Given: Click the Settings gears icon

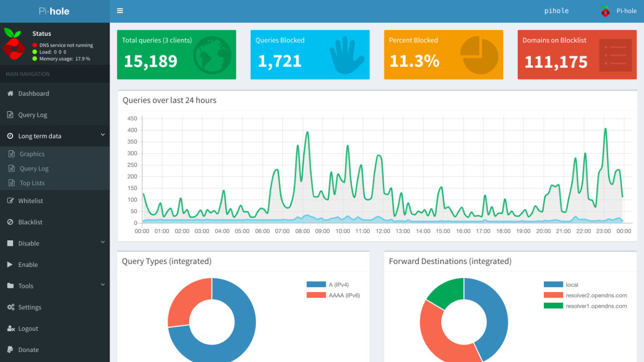Looking at the screenshot, I should point(10,307).
